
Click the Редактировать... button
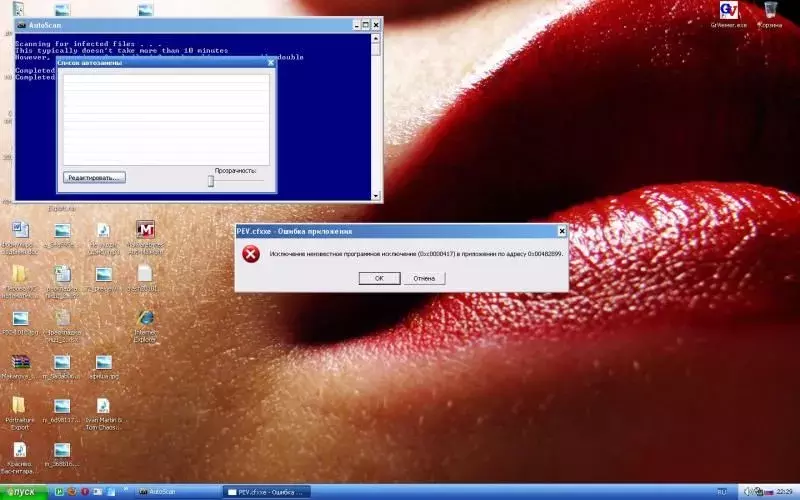[x=94, y=178]
